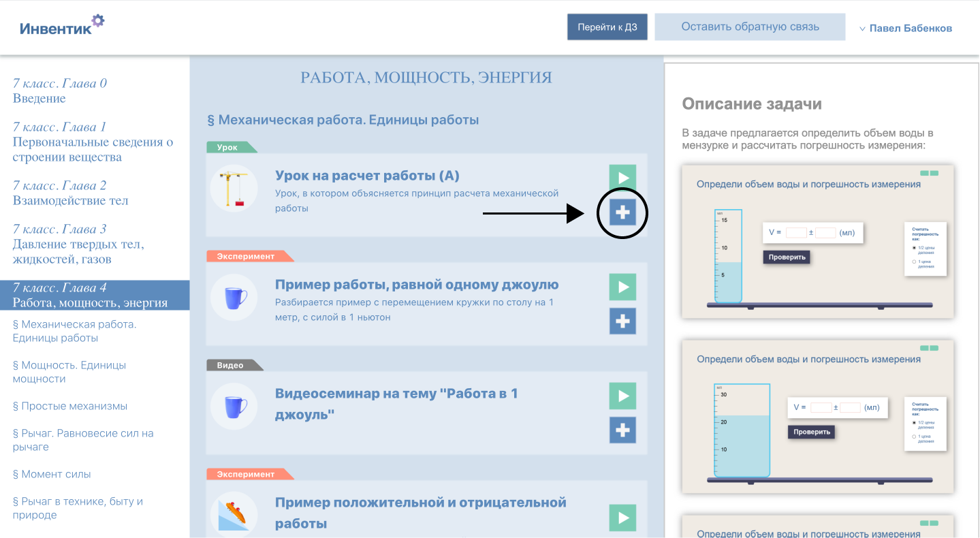The image size is (980, 538).
Task: Play the Видеосеминар на тему Работа в 1 джоуль
Action: coord(622,396)
